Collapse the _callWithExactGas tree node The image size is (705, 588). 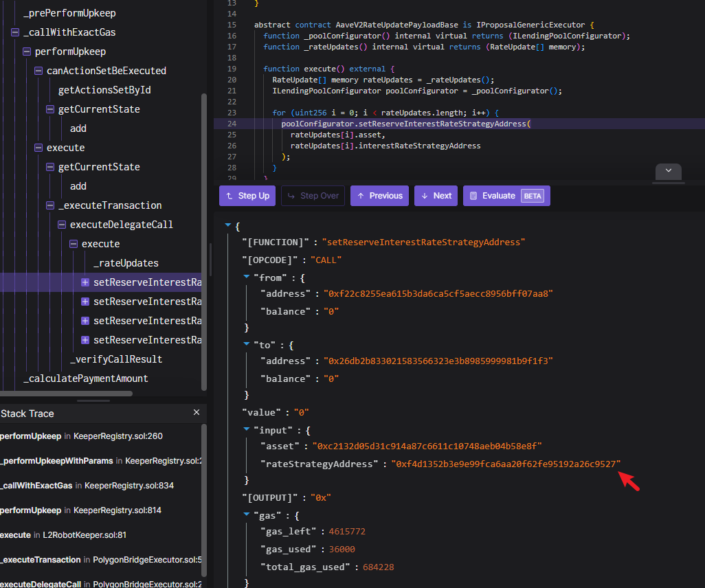pyautogui.click(x=15, y=32)
